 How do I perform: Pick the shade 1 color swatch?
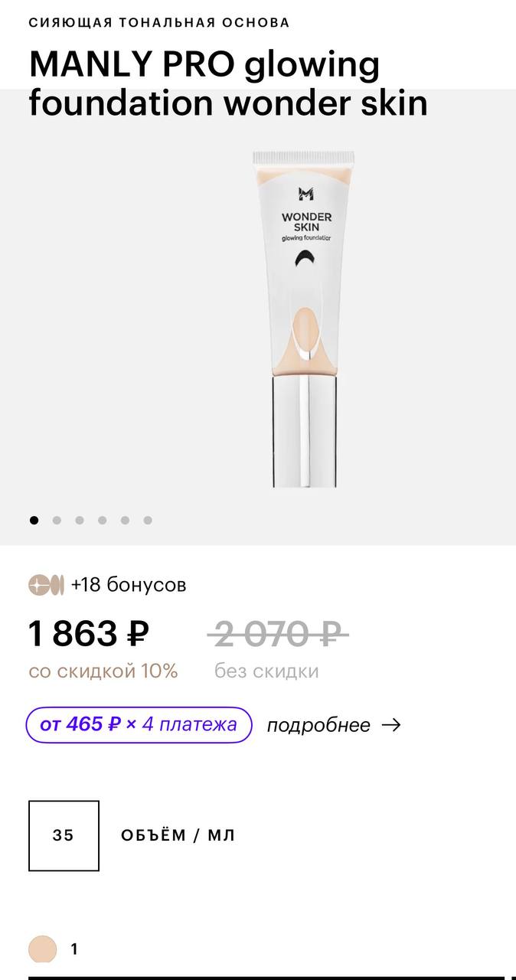pyautogui.click(x=43, y=949)
